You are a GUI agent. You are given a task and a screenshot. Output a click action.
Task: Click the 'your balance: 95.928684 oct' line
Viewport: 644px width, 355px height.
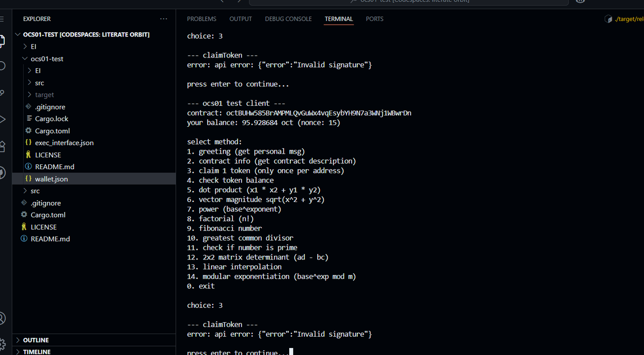(264, 122)
